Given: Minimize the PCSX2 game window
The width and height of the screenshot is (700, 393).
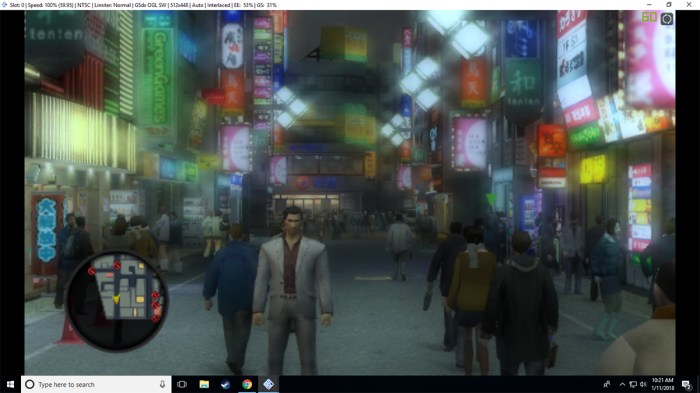Looking at the screenshot, I should point(649,4).
